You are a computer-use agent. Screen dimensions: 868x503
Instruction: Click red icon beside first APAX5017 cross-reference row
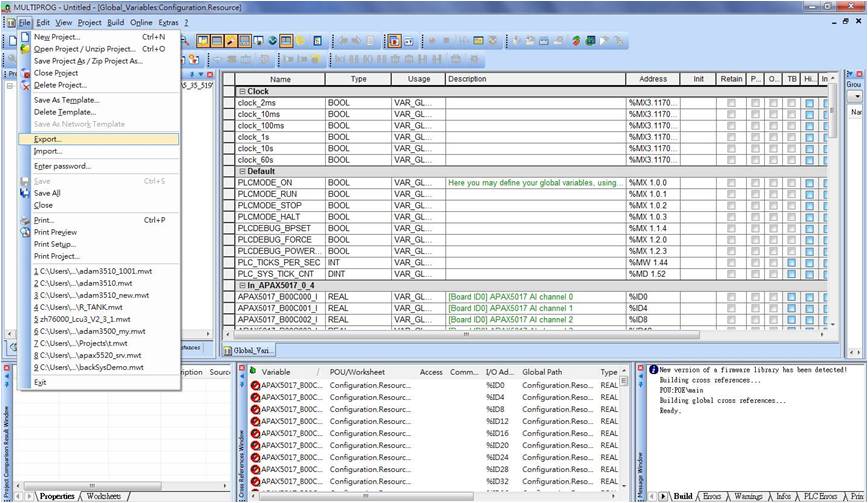tap(254, 385)
